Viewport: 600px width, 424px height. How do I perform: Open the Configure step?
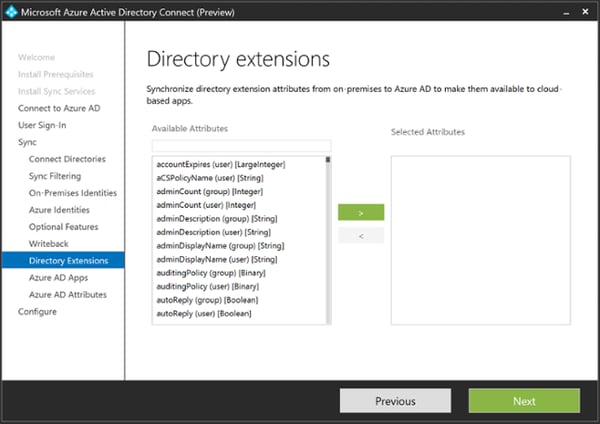click(37, 311)
